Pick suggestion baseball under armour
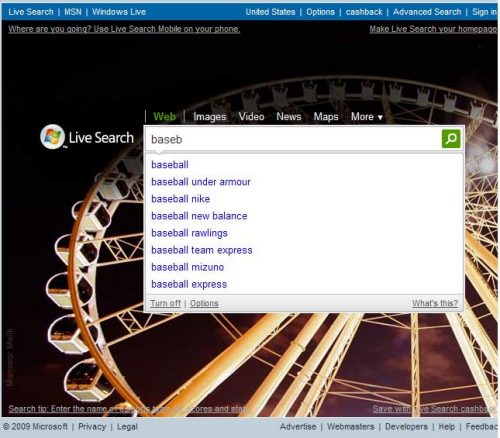This screenshot has height=438, width=500. (x=201, y=182)
